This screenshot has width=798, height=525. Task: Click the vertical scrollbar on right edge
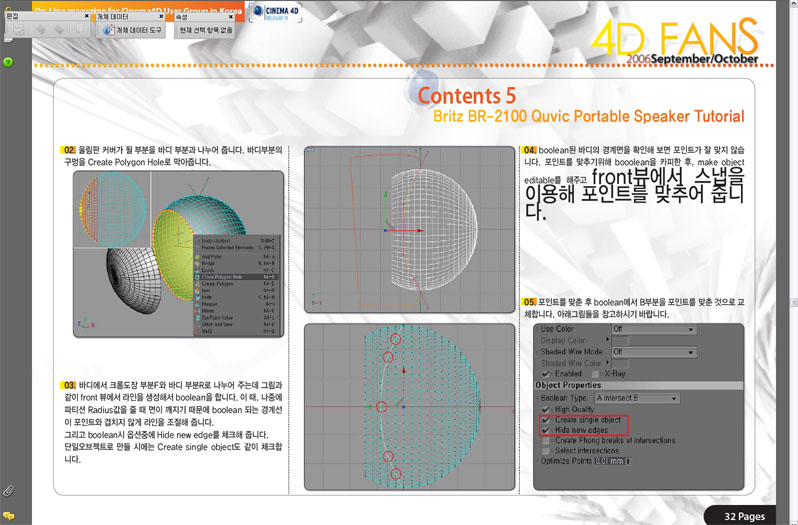click(793, 262)
